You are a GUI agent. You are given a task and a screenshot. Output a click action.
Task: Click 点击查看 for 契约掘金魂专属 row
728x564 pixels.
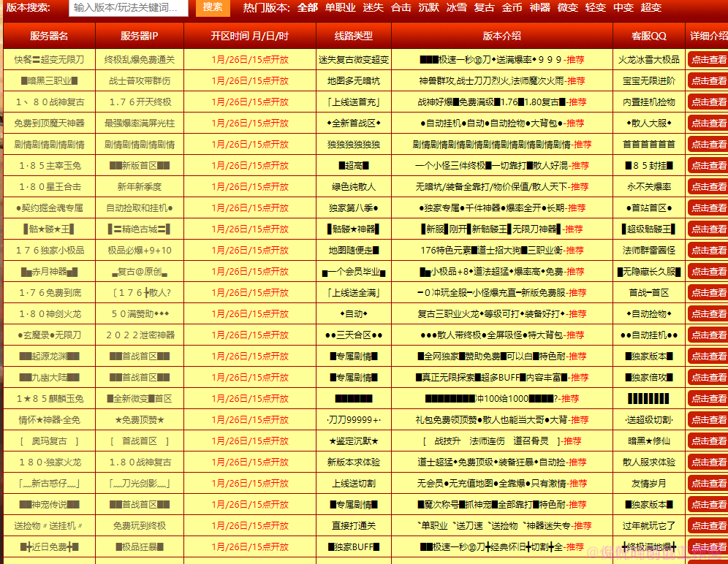[708, 208]
